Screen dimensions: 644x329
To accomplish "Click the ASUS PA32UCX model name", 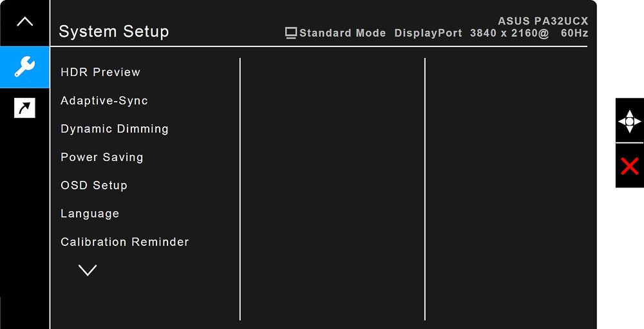I will pos(543,21).
